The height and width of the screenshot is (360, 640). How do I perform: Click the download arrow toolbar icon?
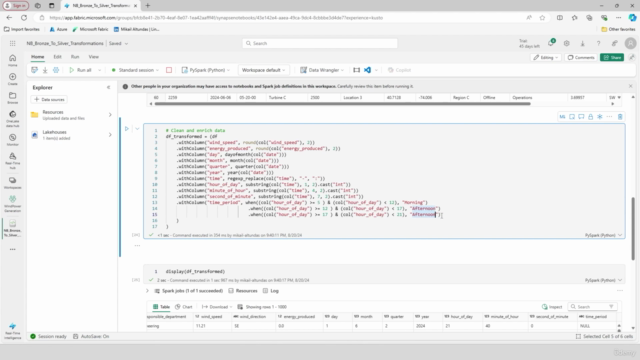click(45, 70)
